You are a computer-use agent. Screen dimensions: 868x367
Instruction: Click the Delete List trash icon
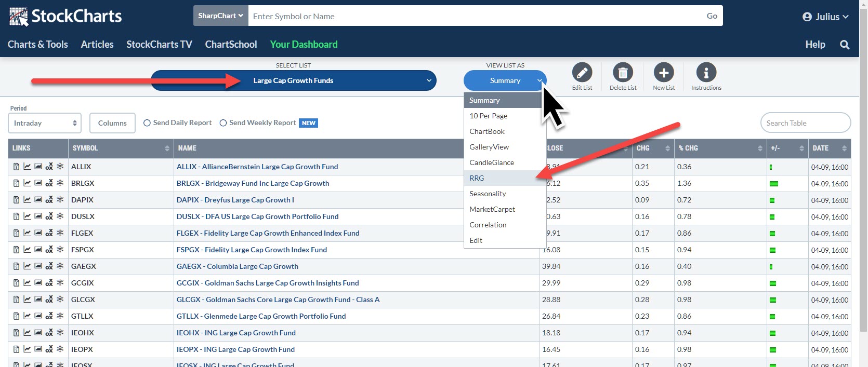coord(623,73)
